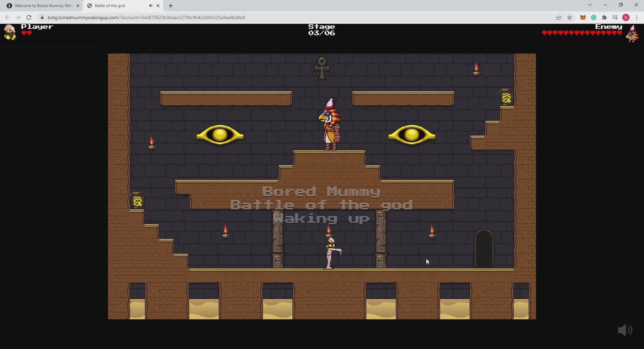Share this page via share icon
This screenshot has height=349, width=644.
[x=559, y=17]
